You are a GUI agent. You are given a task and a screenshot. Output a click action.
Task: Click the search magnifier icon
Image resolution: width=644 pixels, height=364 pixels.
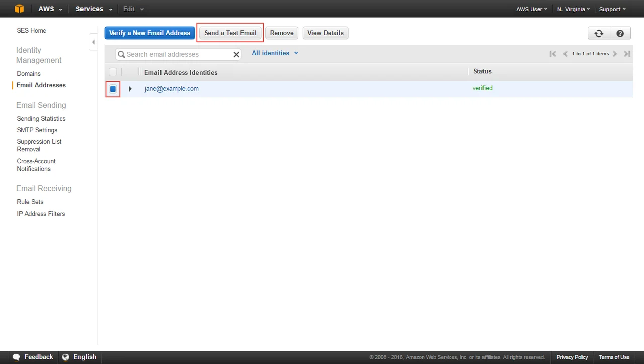click(121, 54)
